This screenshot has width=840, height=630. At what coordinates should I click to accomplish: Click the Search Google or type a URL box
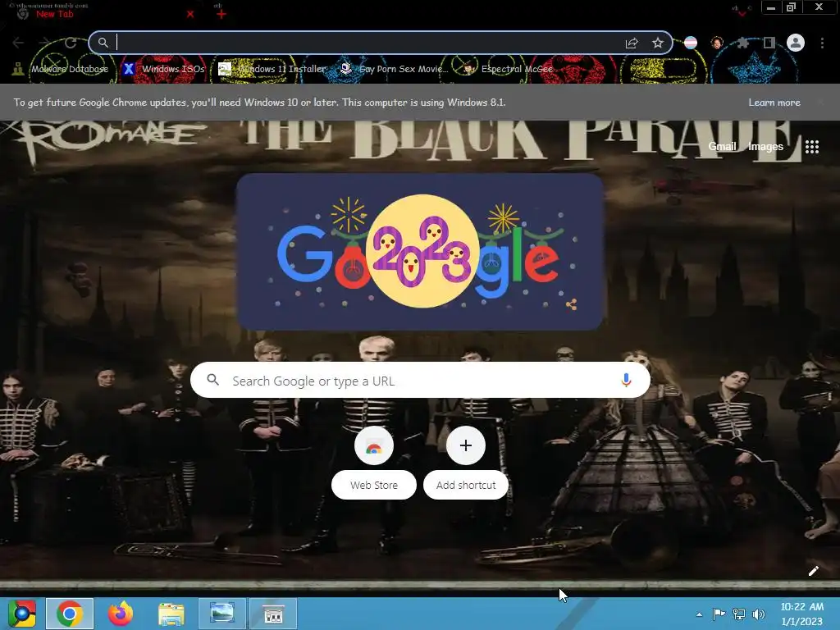[x=421, y=381]
